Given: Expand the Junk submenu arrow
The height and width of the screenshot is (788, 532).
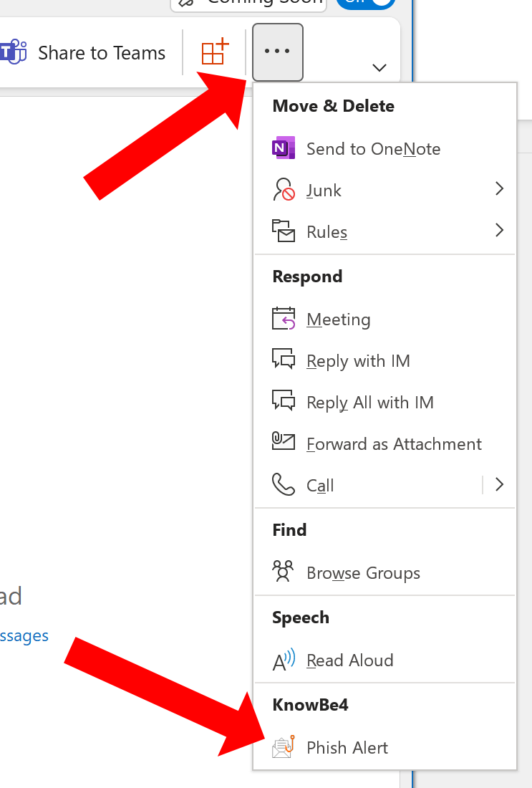Looking at the screenshot, I should tap(499, 188).
